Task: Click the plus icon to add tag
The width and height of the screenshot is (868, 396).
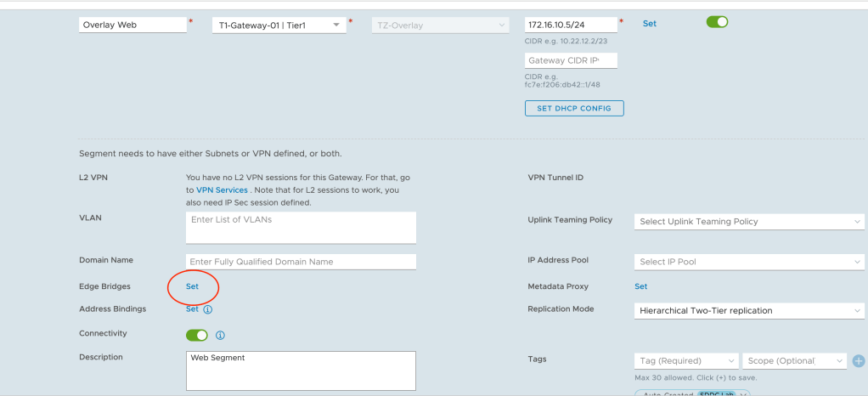Action: (x=858, y=361)
